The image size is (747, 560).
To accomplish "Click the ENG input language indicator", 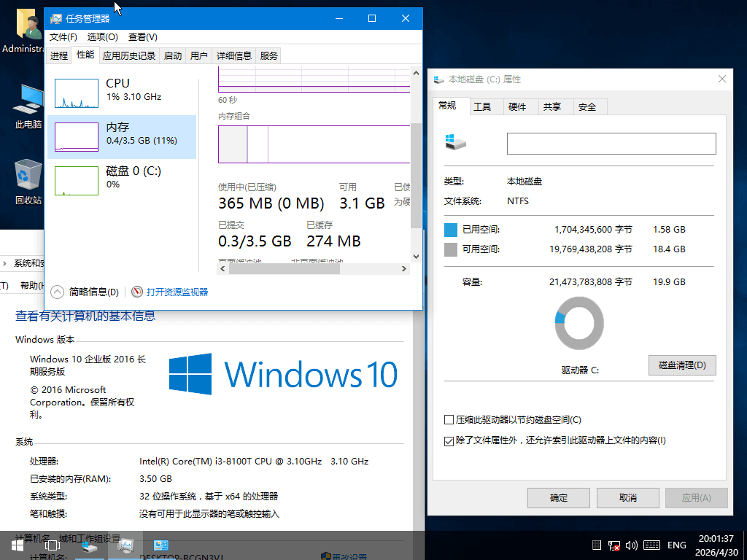I will pos(676,545).
